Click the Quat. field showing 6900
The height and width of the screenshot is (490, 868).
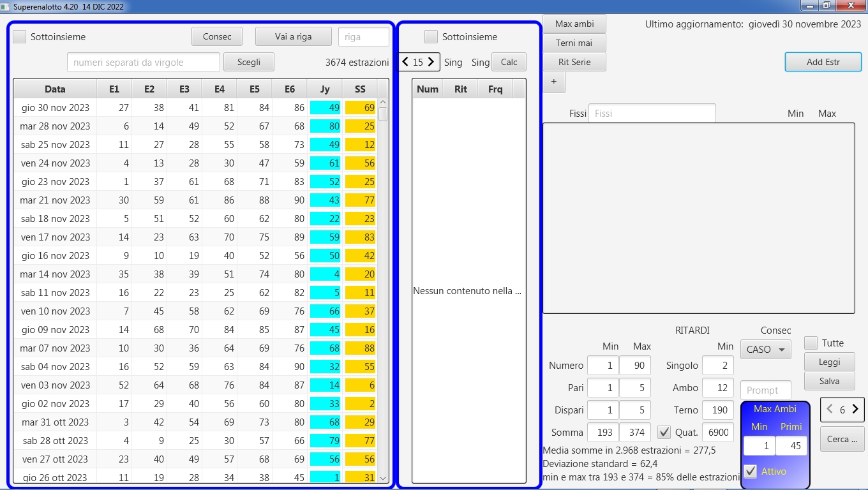(718, 432)
